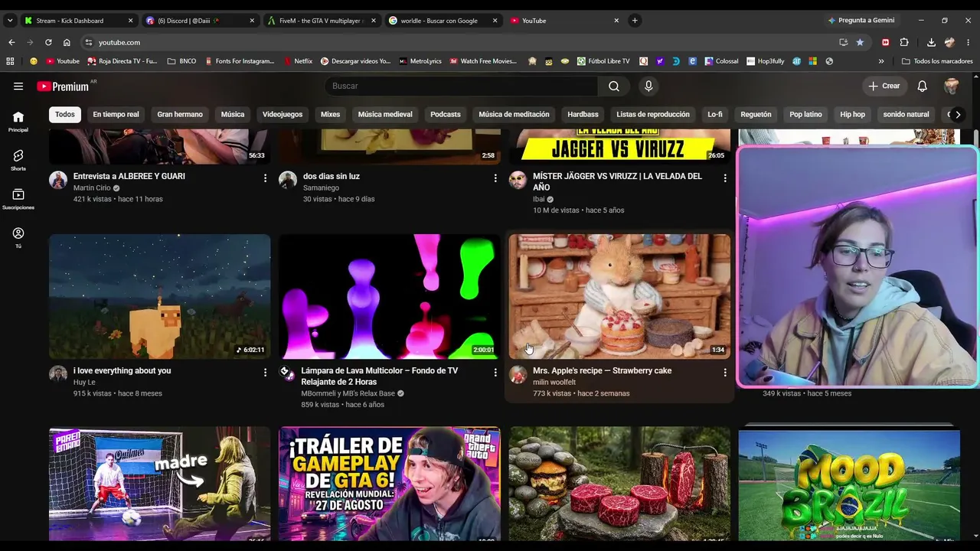
Task: Open Chrome extensions puzzle icon
Action: [904, 42]
